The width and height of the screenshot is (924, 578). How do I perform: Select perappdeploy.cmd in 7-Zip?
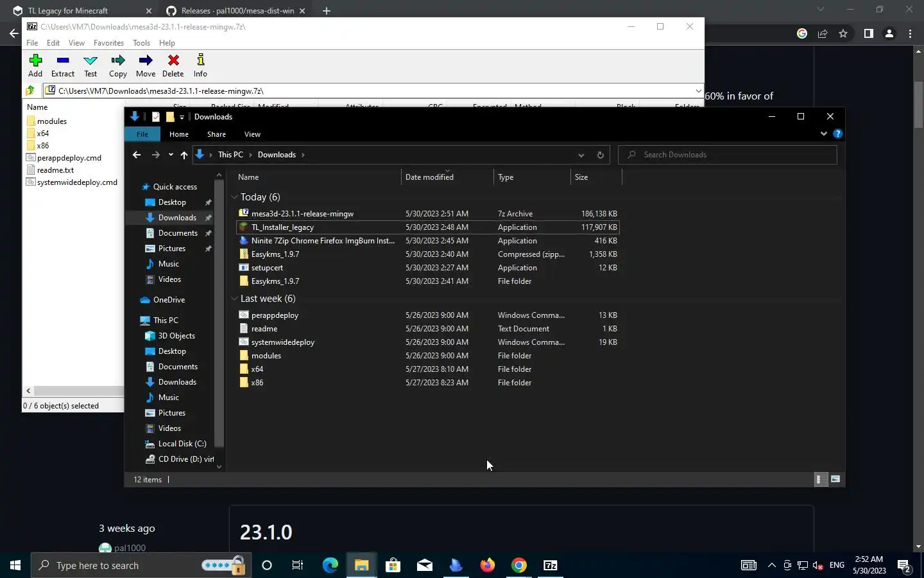coord(64,157)
